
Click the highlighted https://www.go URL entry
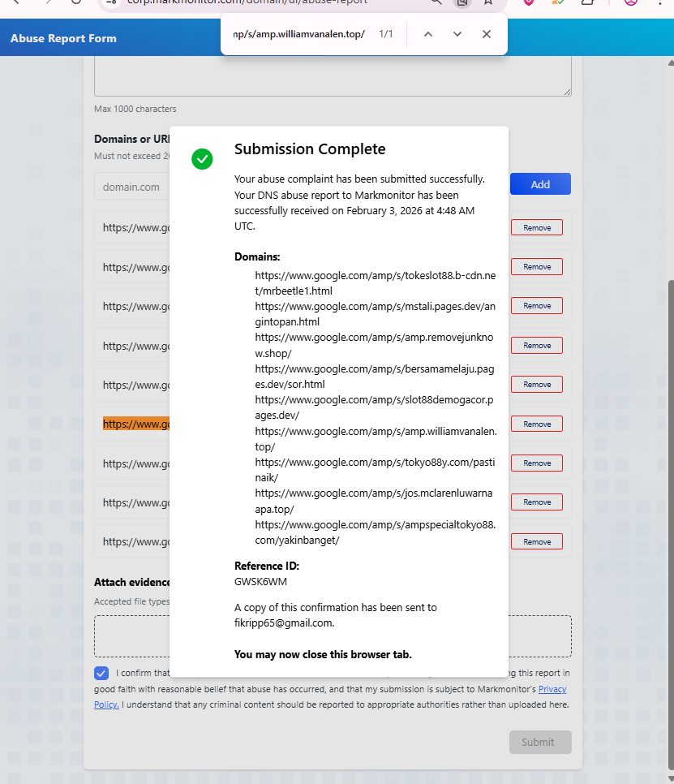[x=136, y=424]
